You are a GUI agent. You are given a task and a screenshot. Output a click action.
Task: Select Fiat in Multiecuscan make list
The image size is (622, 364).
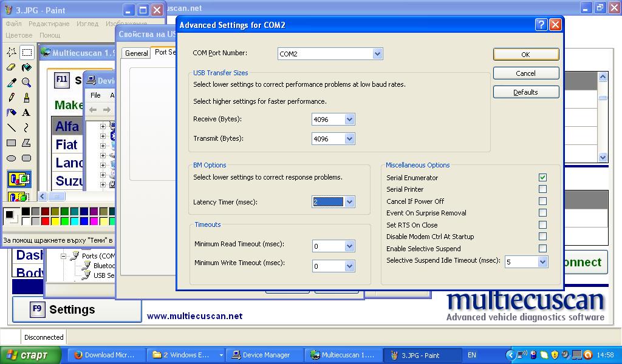coord(67,144)
